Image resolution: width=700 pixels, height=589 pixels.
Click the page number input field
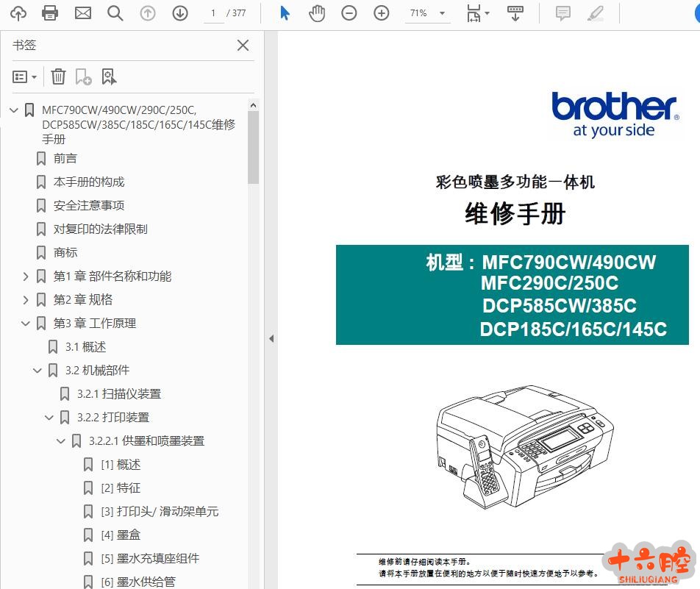pyautogui.click(x=213, y=13)
